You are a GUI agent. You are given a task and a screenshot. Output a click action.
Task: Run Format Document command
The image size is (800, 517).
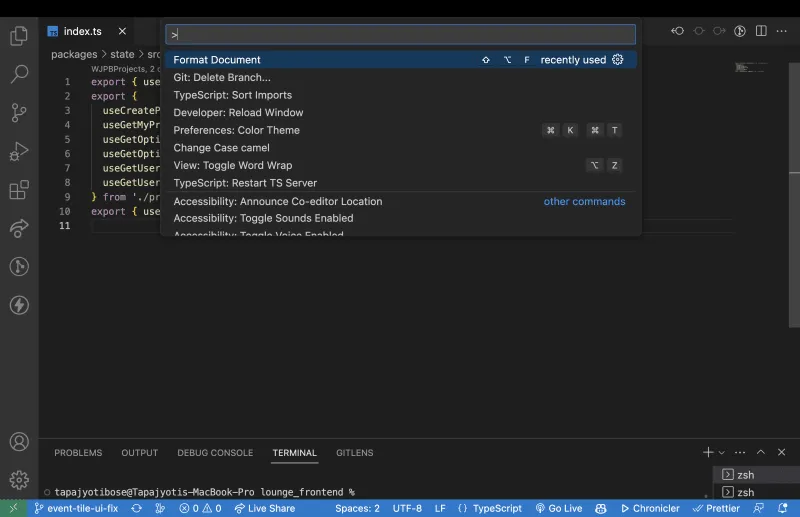[x=401, y=60]
